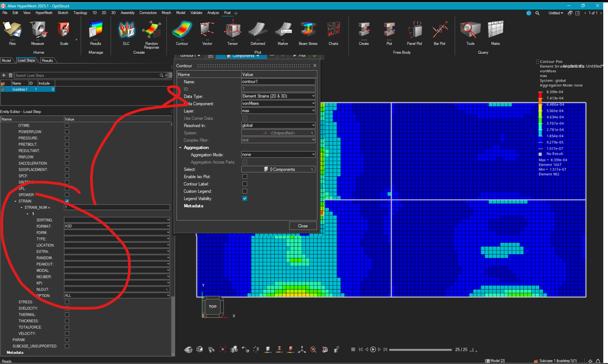Close the Contour dialog with Close button
The width and height of the screenshot is (608, 364).
pyautogui.click(x=303, y=226)
